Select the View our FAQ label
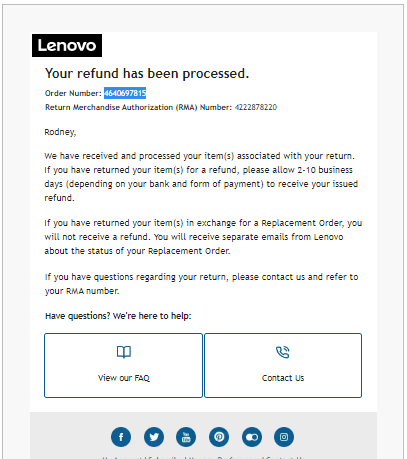 pyautogui.click(x=124, y=378)
